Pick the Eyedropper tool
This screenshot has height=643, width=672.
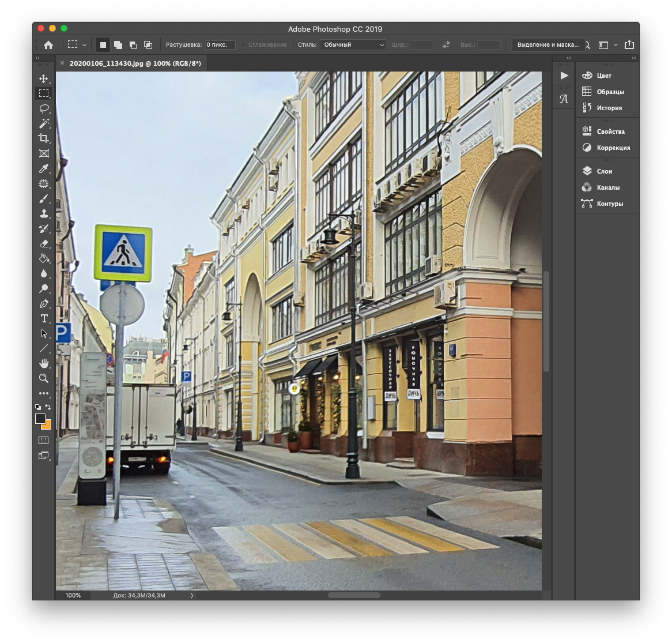[44, 168]
